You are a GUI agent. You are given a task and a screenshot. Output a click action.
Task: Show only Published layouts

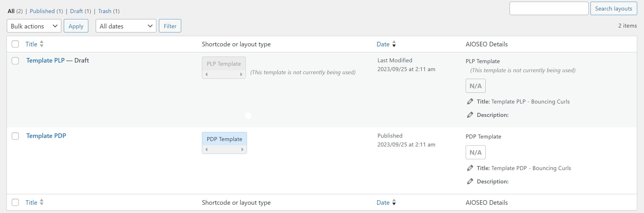point(42,11)
